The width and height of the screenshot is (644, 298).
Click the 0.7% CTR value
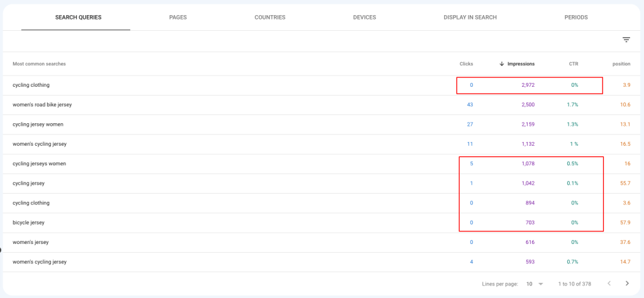pos(572,262)
